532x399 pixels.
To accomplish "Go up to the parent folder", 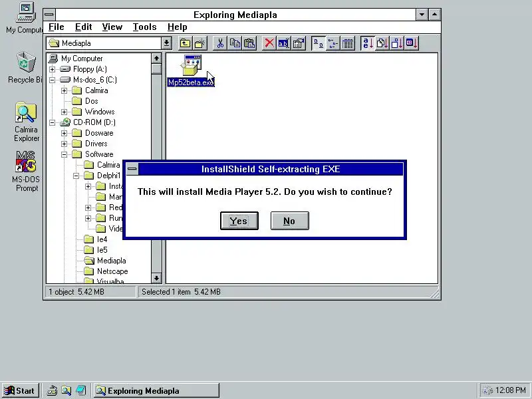I will 186,43.
